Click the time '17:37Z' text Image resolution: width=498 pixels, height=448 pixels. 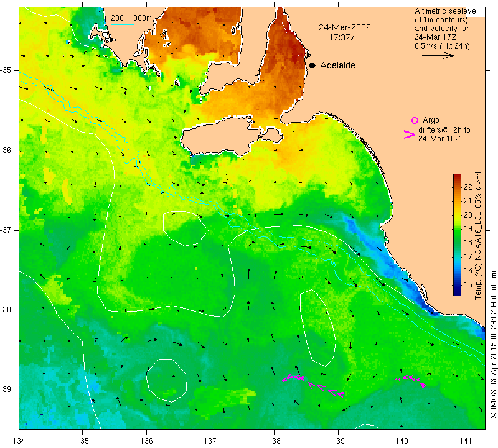coord(342,37)
